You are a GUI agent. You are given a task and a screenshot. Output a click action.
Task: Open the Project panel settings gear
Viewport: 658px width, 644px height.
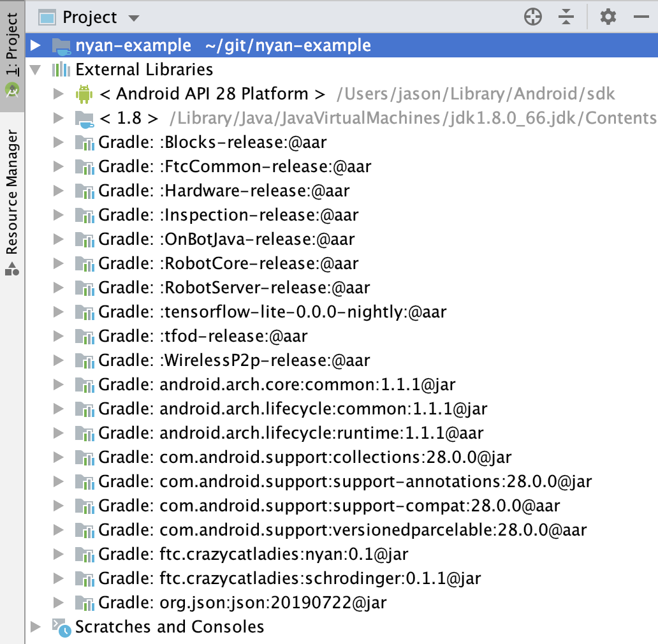(x=608, y=17)
